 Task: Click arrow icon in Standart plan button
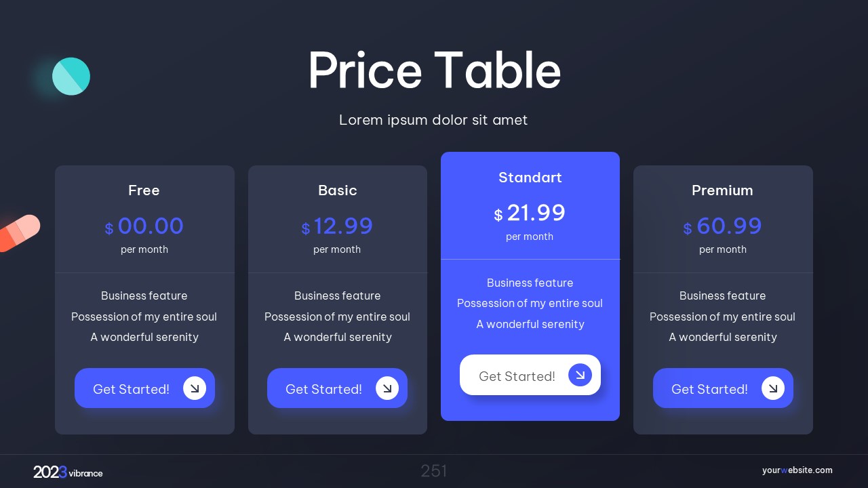coord(580,375)
